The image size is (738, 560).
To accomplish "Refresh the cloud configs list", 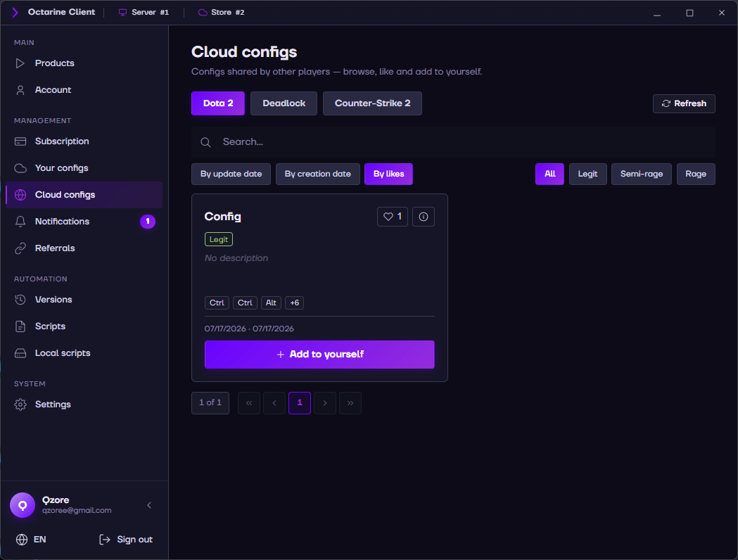I will coord(684,103).
